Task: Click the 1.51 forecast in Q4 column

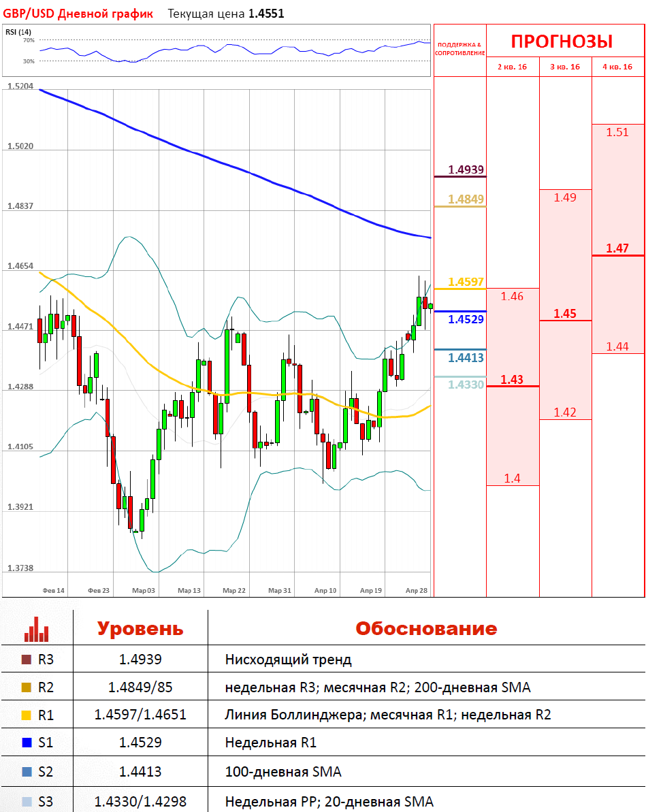Action: pyautogui.click(x=617, y=133)
